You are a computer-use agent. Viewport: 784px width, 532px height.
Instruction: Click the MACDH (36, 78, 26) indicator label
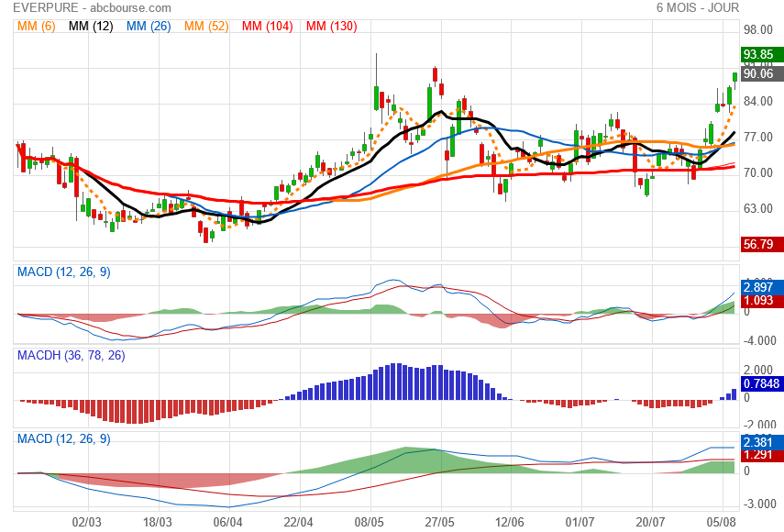coord(71,356)
